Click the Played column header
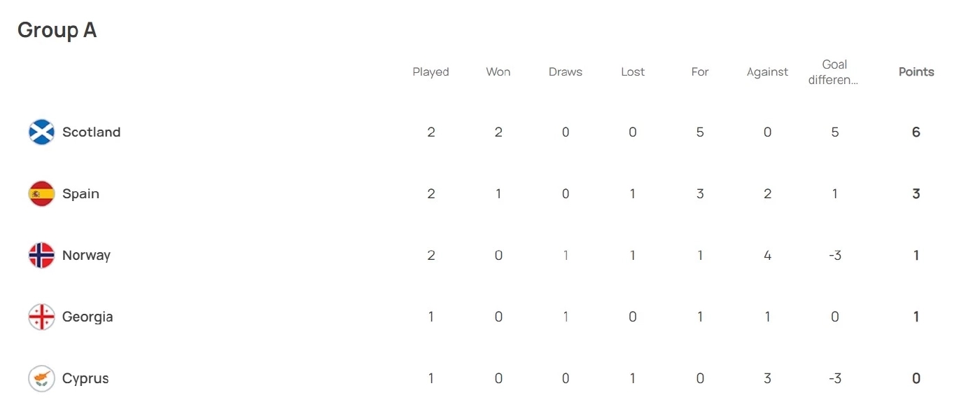This screenshot has height=414, width=980. (x=430, y=72)
